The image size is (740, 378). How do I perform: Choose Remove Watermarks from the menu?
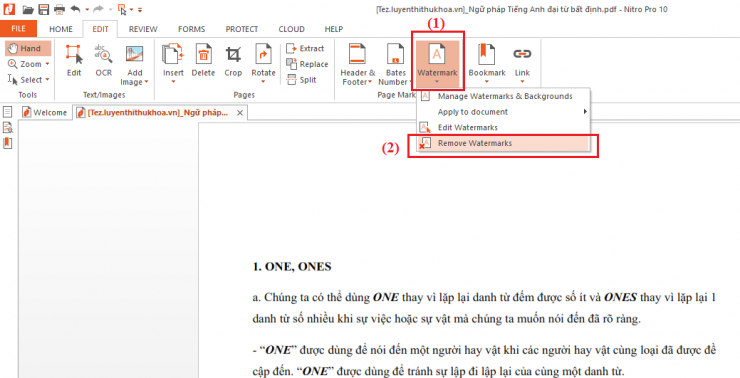[503, 143]
